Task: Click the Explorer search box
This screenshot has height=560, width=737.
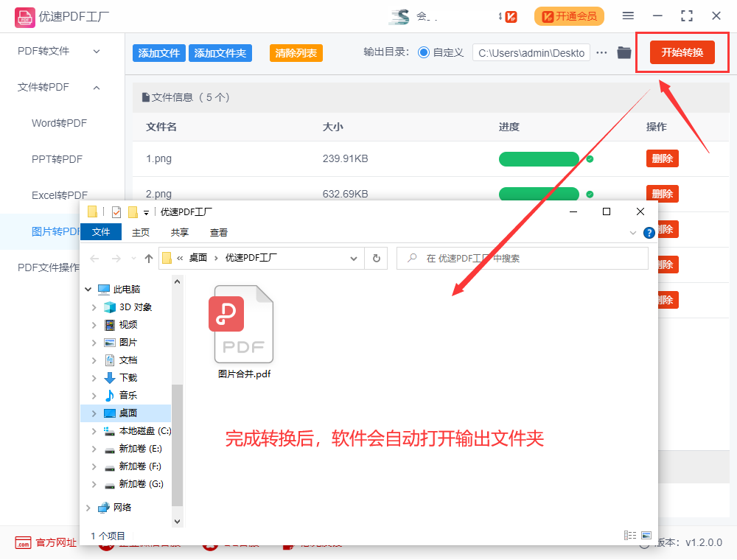Action: (x=523, y=259)
